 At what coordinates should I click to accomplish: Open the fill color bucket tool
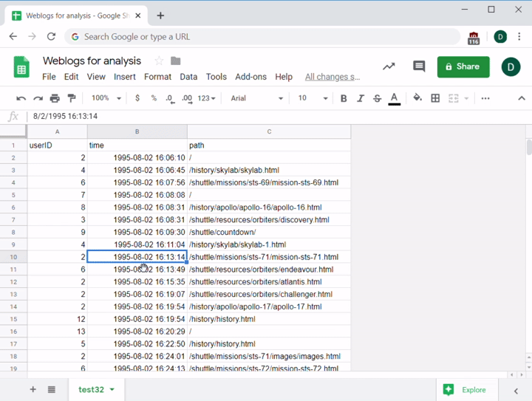[417, 98]
